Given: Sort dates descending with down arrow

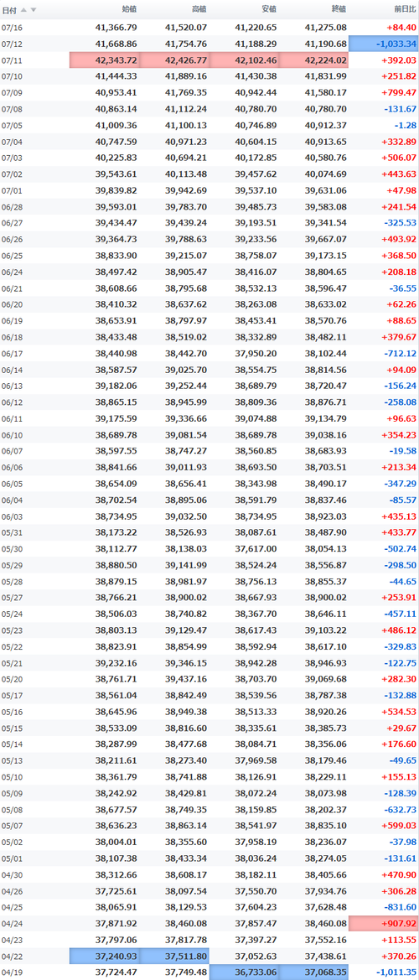Looking at the screenshot, I should [34, 9].
